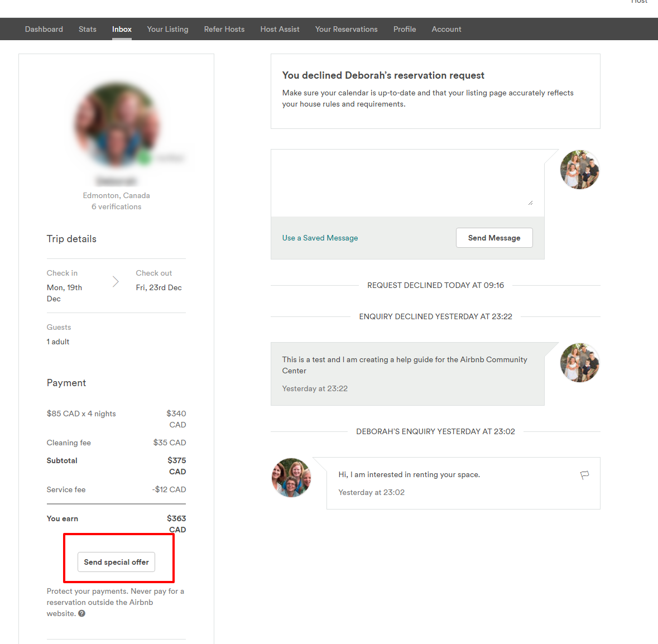Viewport: 658px width, 644px height.
Task: Flag Deborah's enquiry message
Action: point(584,475)
